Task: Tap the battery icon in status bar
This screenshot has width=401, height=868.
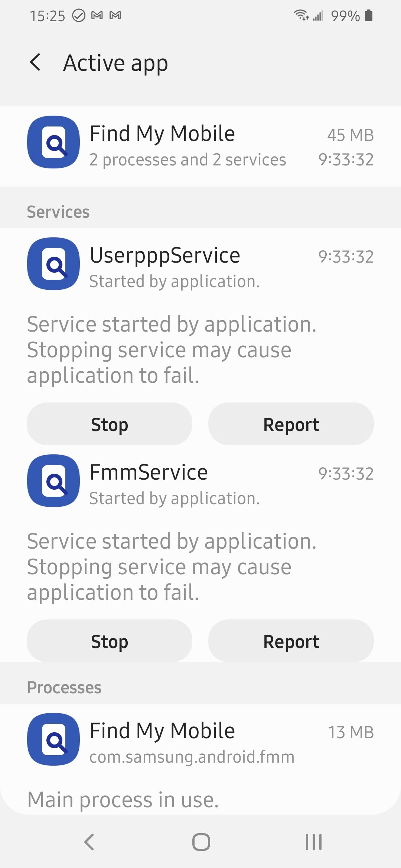Action: (369, 16)
